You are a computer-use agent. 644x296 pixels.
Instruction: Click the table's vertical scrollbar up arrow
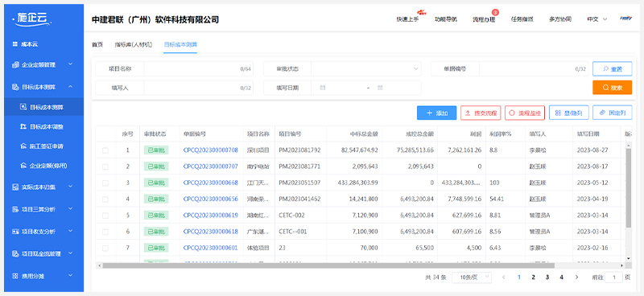[x=629, y=146]
